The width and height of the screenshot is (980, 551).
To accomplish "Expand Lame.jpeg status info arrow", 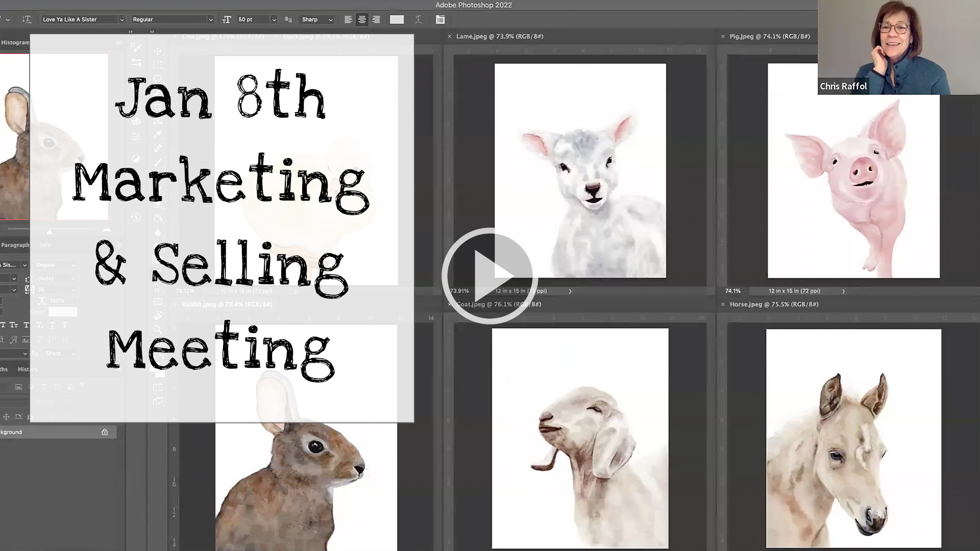I will point(570,291).
